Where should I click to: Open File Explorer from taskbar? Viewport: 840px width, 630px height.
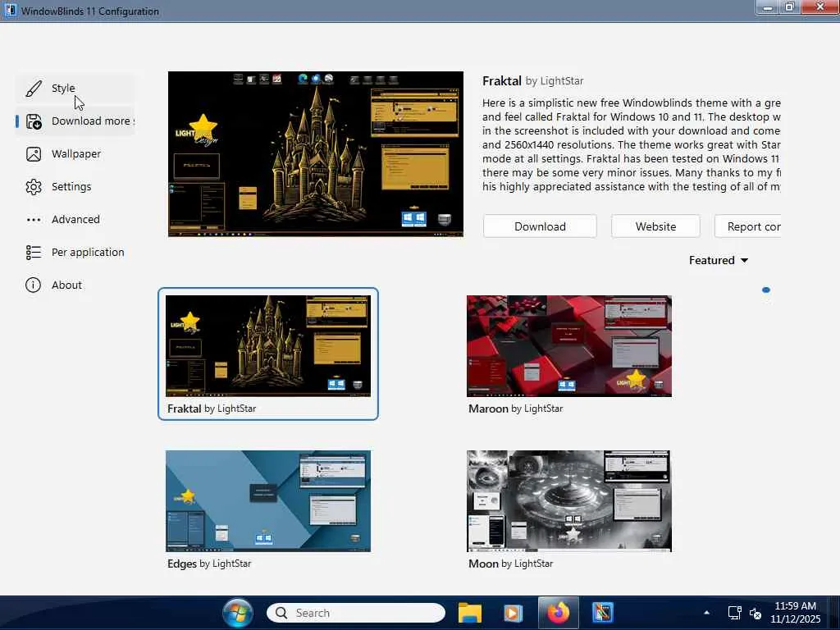pyautogui.click(x=470, y=613)
